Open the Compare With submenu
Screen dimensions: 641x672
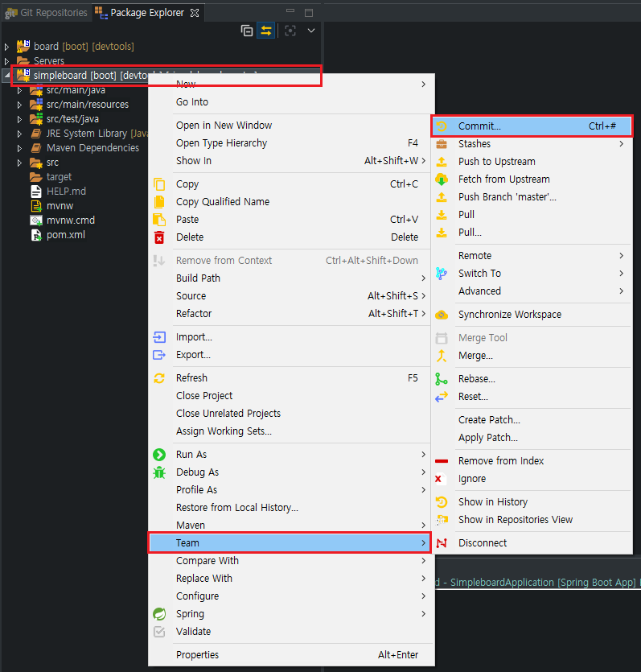[x=290, y=561]
